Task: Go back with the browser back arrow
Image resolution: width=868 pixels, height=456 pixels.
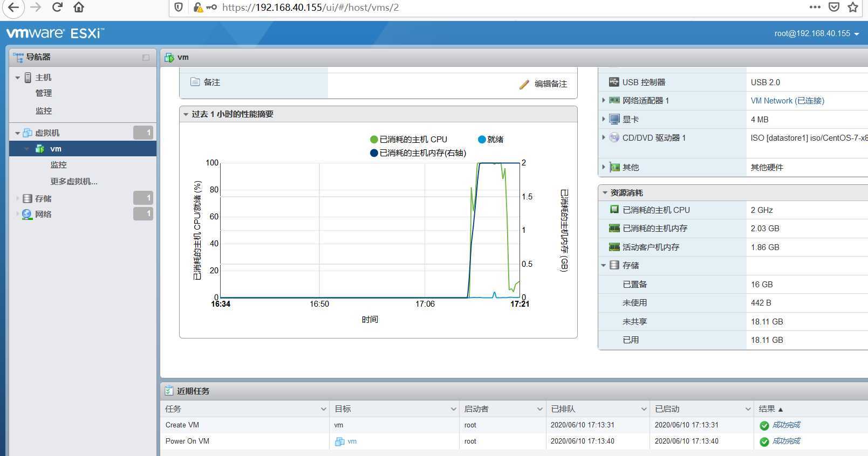Action: point(13,8)
